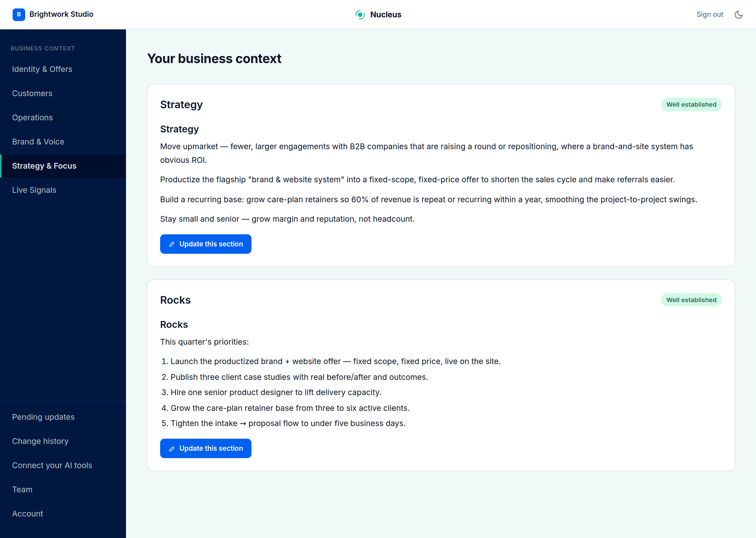Click BUSINESS CONTEXT sidebar label
This screenshot has width=756, height=538.
click(x=43, y=48)
